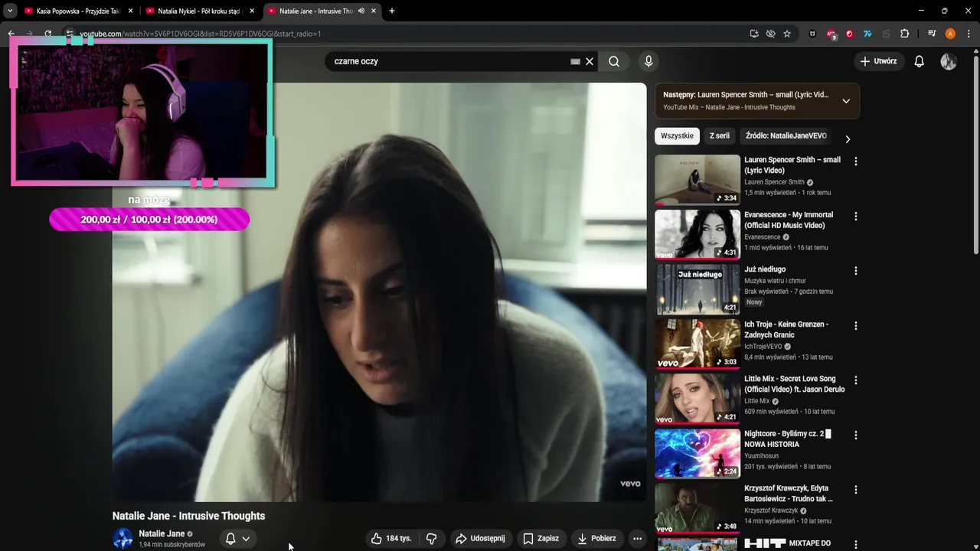Open notification preferences dropdown beside bell
The width and height of the screenshot is (980, 551).
[x=246, y=539]
